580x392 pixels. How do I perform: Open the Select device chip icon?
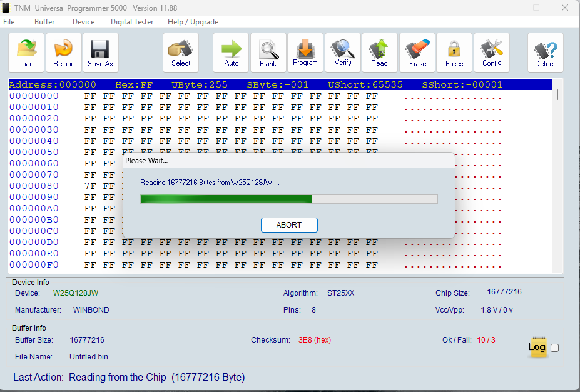tap(181, 53)
